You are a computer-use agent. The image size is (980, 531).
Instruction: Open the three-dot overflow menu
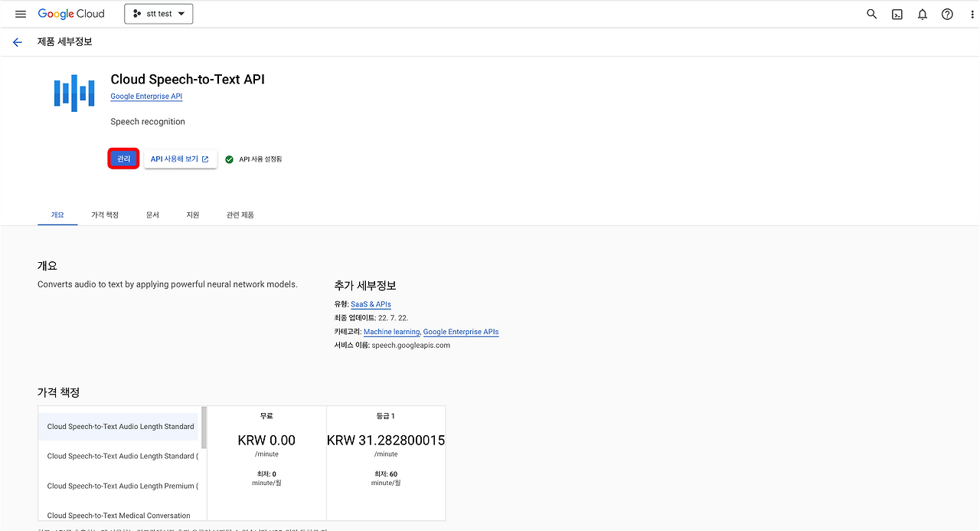coord(972,14)
